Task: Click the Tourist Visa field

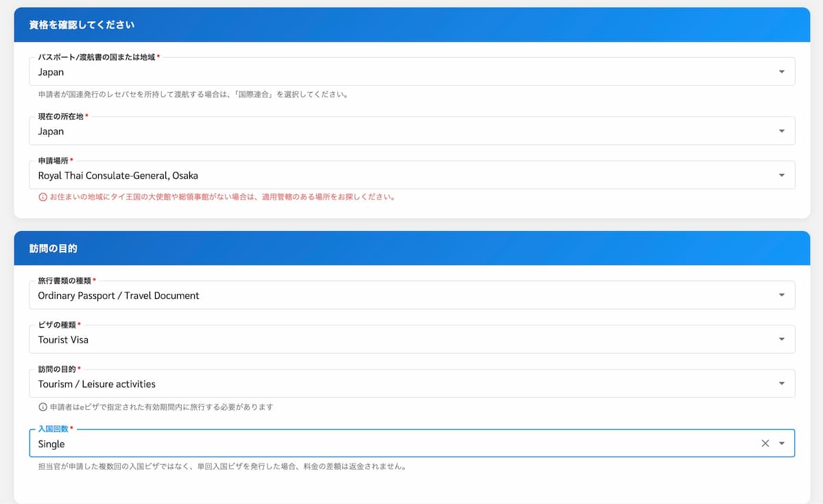Action: coord(412,339)
